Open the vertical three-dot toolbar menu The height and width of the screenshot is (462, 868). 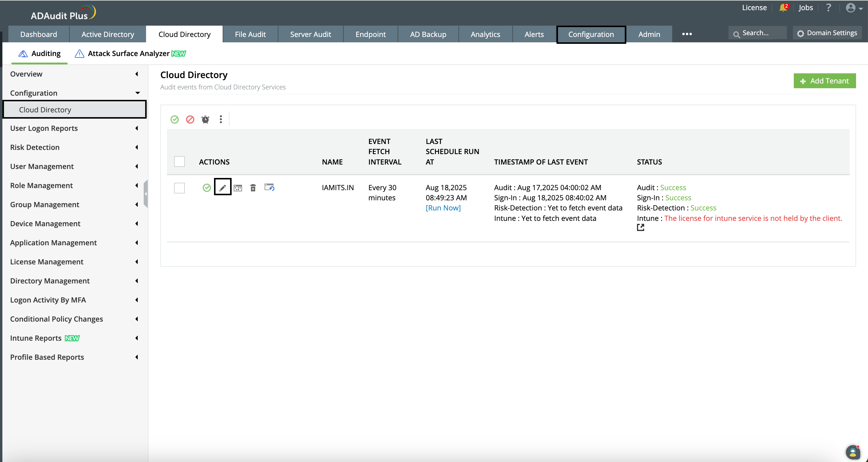click(x=221, y=119)
